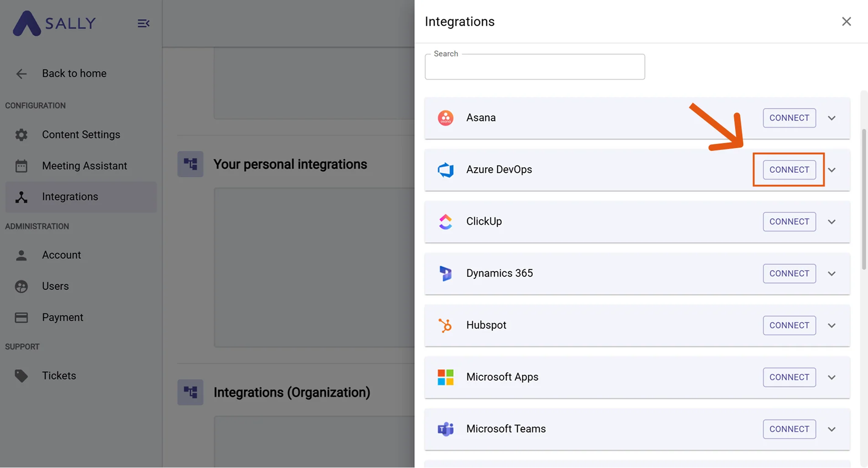Connect Microsoft Teams integration

[x=789, y=429]
